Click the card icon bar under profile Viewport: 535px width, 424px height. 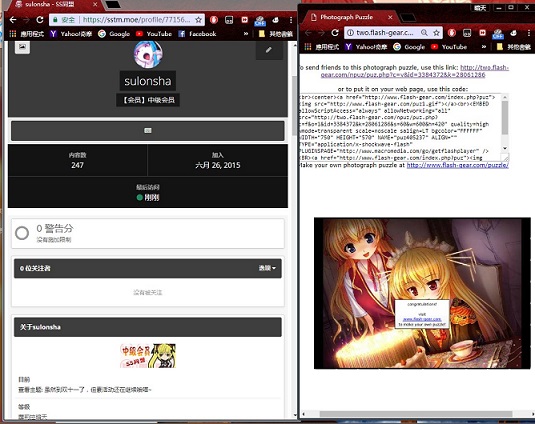click(x=148, y=131)
